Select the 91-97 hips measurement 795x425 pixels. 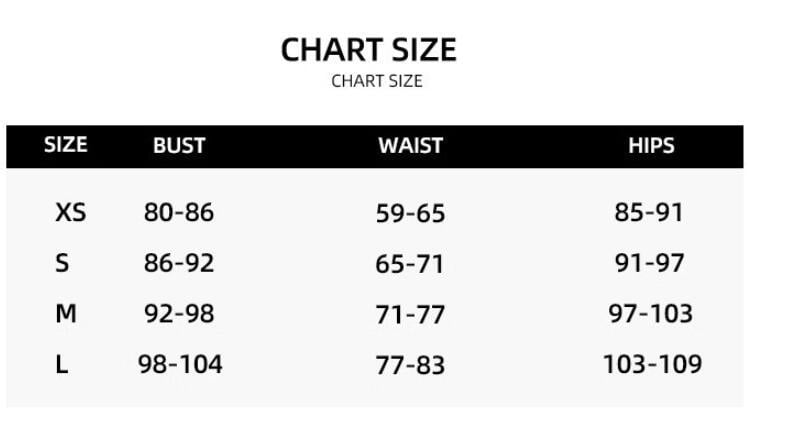(x=649, y=263)
